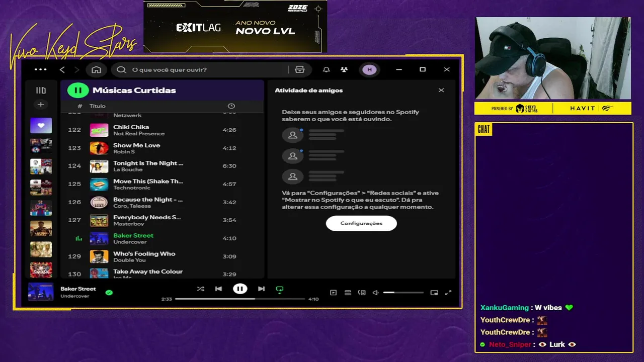Open the Spotify Home icon
The width and height of the screenshot is (644, 362).
coord(96,70)
